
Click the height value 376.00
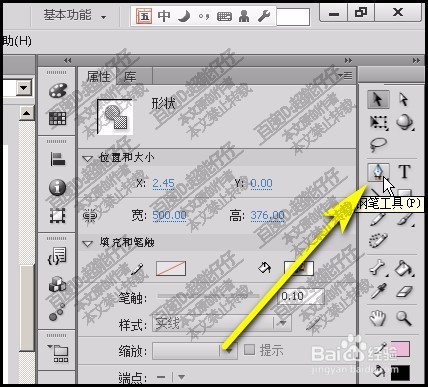pos(267,215)
